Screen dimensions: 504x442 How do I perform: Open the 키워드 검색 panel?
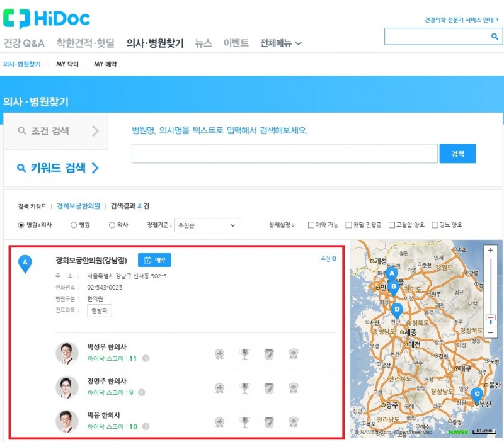click(58, 167)
